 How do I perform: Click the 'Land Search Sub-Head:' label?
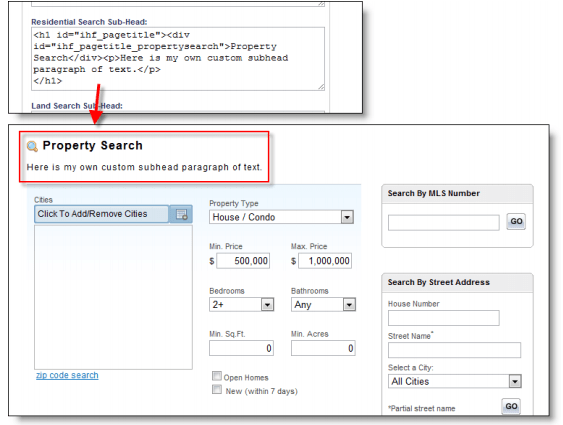pyautogui.click(x=77, y=106)
